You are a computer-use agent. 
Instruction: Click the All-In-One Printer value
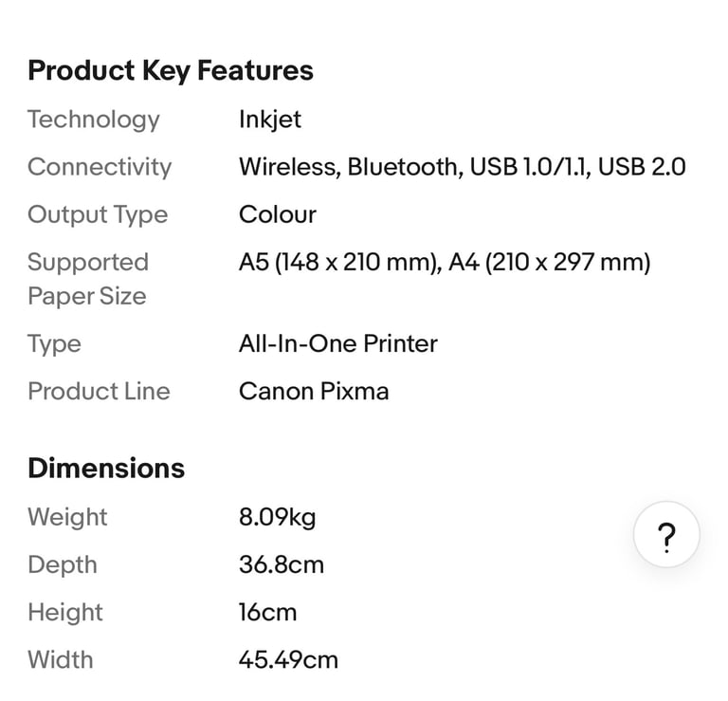pos(338,343)
